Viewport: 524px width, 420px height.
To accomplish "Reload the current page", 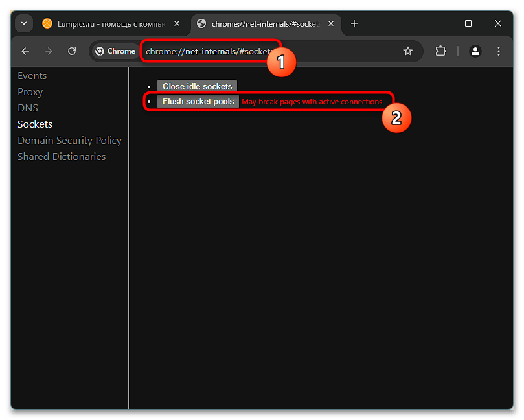I will coord(72,51).
